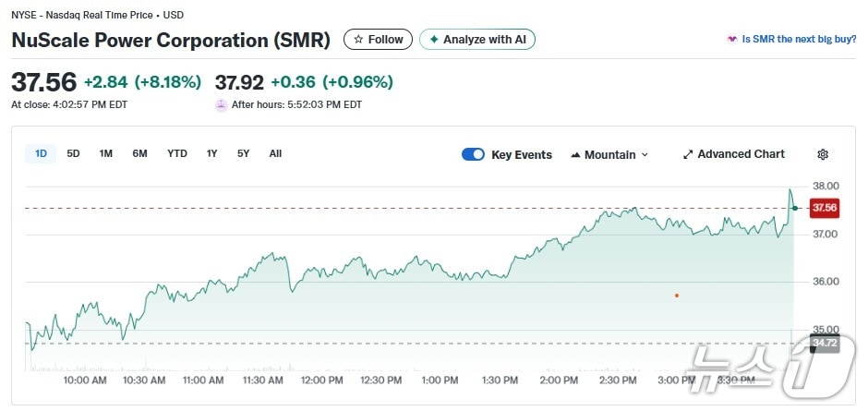Toggle the Key Events switch
Screen dimensions: 868x411
pyautogui.click(x=473, y=154)
